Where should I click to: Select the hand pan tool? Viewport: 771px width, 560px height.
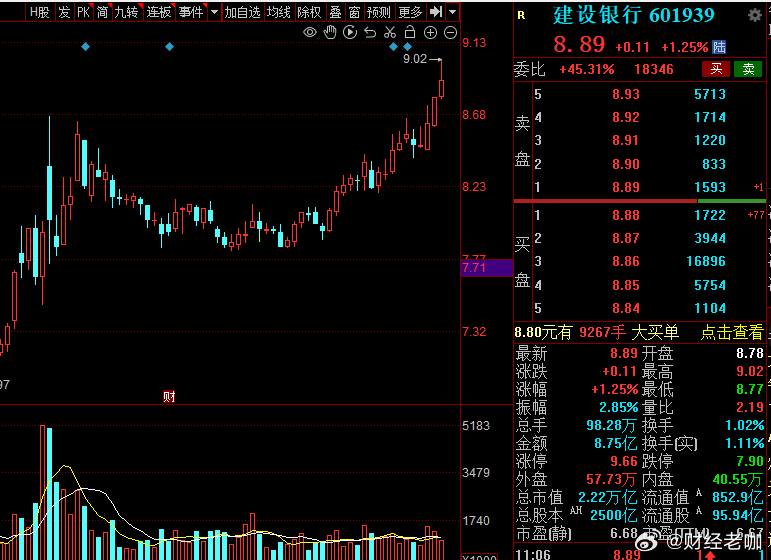pyautogui.click(x=329, y=32)
